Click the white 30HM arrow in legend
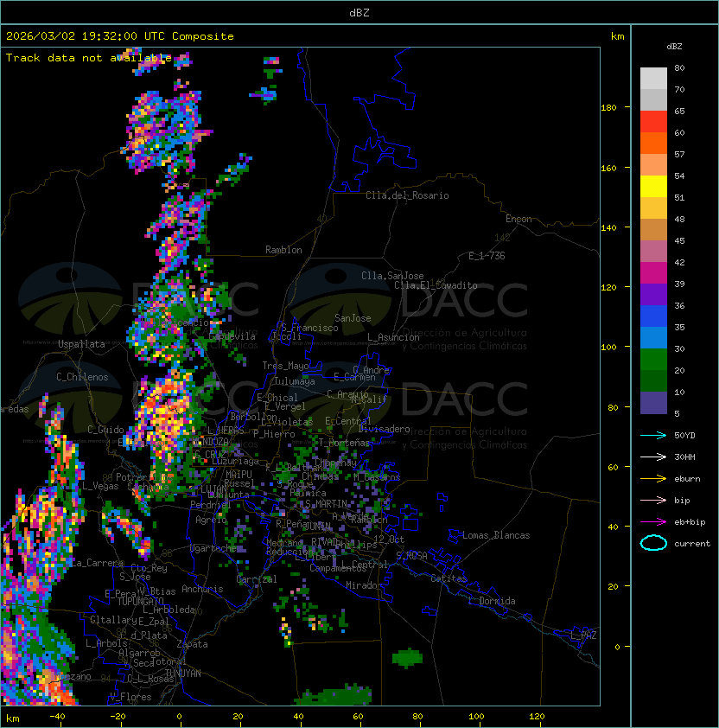 pos(653,457)
